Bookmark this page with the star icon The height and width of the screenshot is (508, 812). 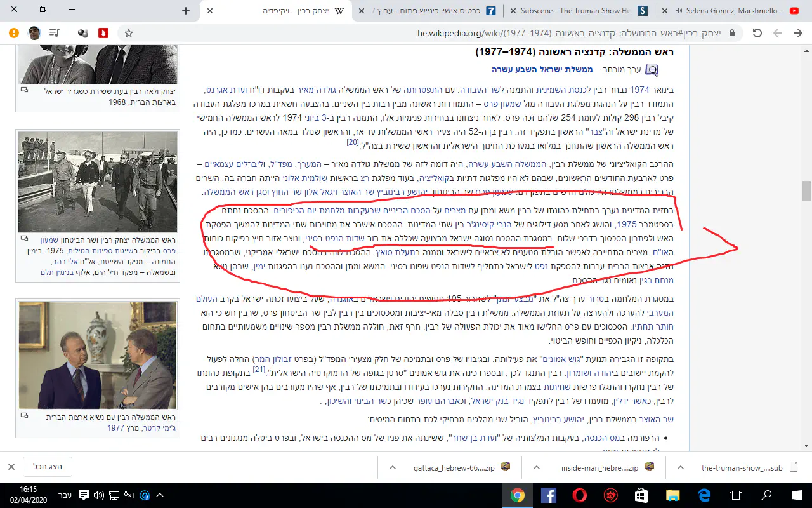(x=129, y=33)
